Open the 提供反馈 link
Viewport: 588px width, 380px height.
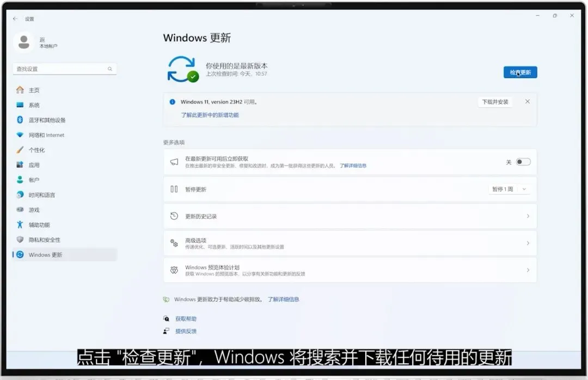tap(186, 331)
